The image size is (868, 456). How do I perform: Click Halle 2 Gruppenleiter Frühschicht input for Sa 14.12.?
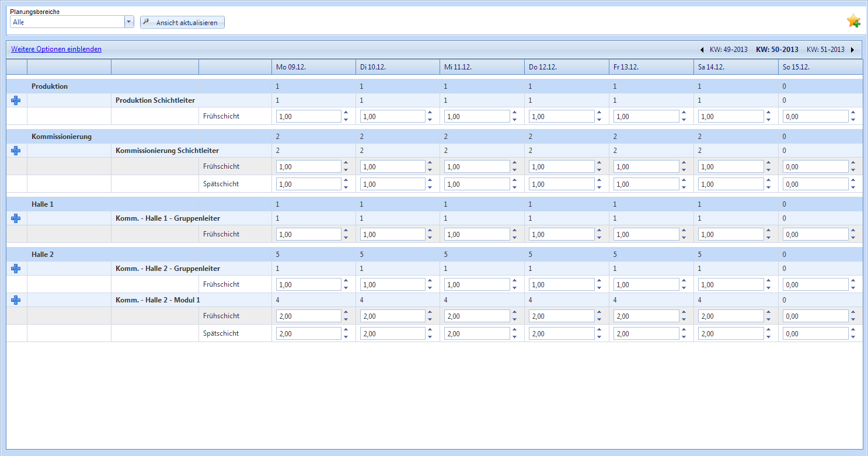731,284
